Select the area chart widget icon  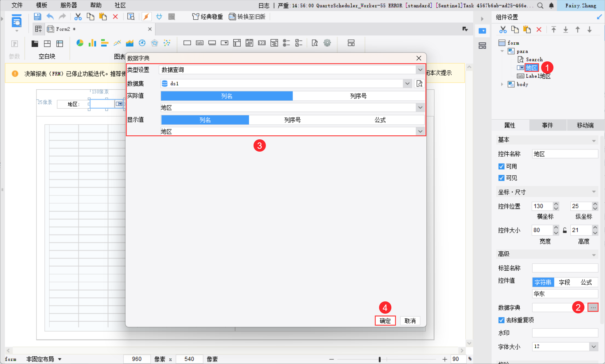pyautogui.click(x=130, y=43)
